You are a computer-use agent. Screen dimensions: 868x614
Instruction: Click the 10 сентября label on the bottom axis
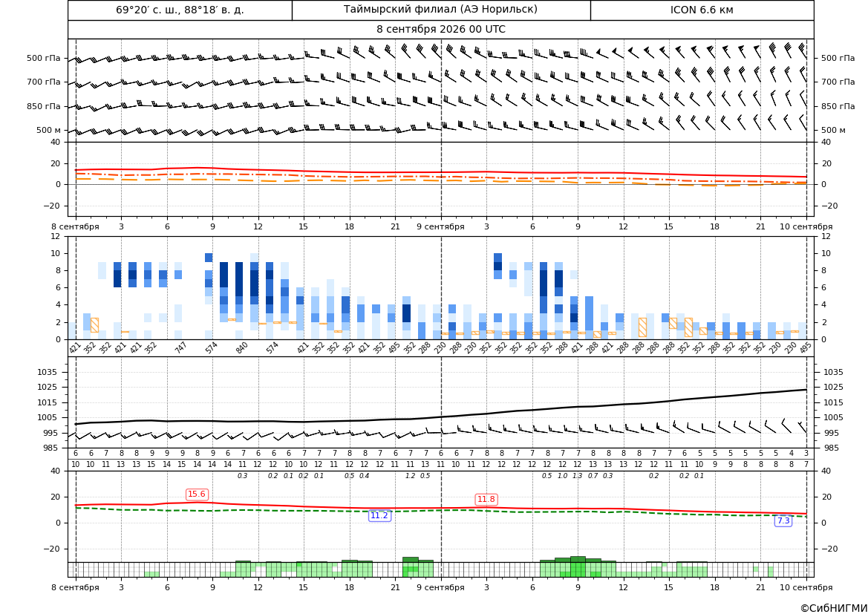click(806, 587)
